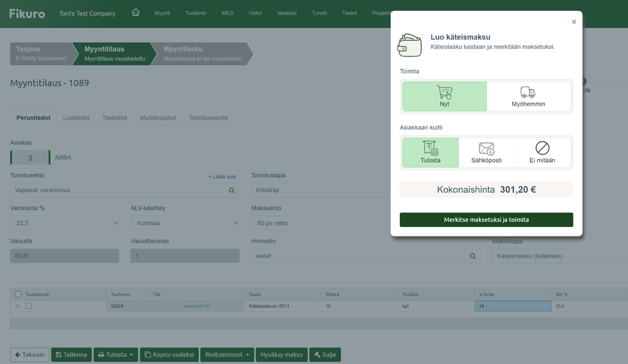Viewport: 628px width, 364px height.
Task: Open the MES menu
Action: point(228,13)
